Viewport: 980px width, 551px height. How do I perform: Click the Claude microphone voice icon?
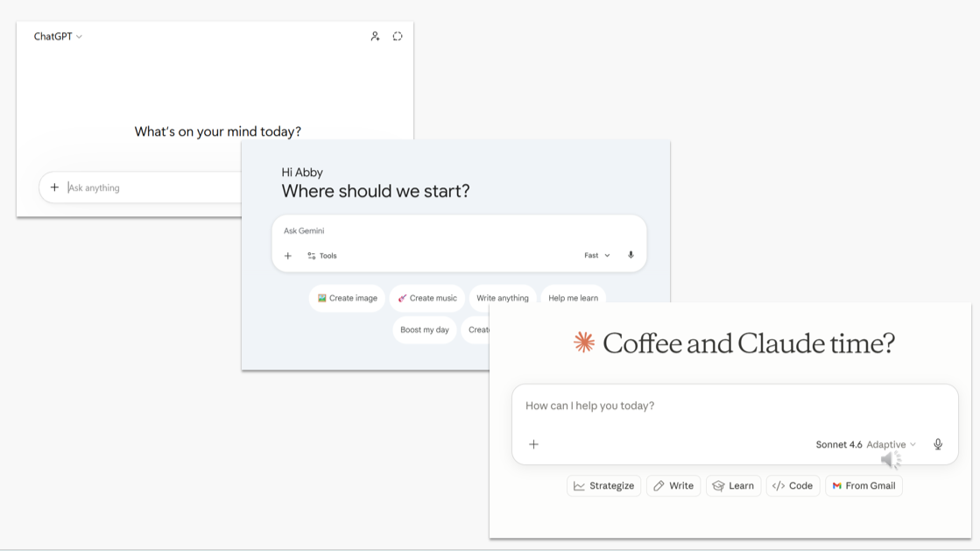[x=938, y=444]
